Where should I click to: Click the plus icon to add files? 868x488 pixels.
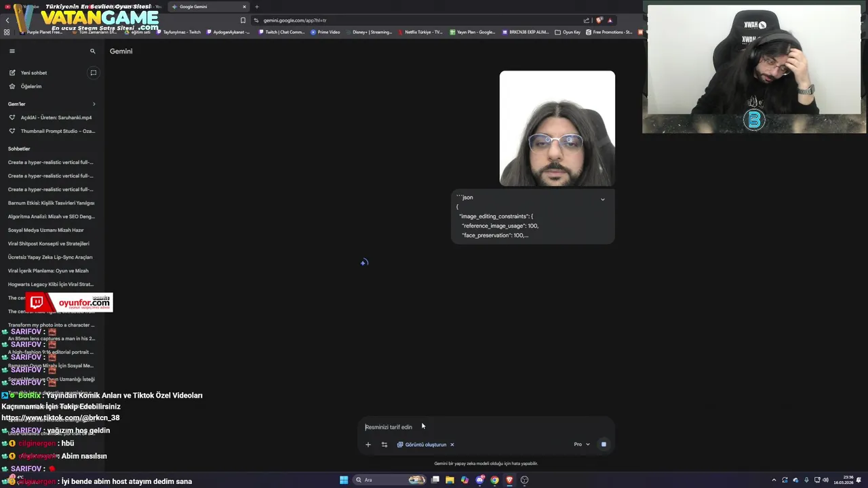368,445
